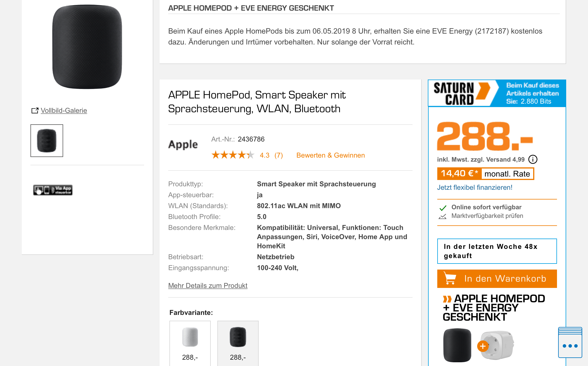This screenshot has width=588, height=366.
Task: Click the shipping info circle icon
Action: pyautogui.click(x=533, y=159)
